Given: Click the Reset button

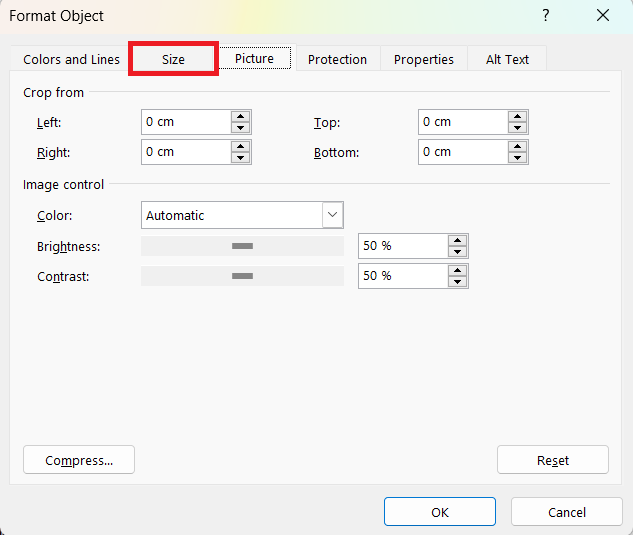Looking at the screenshot, I should tap(553, 460).
